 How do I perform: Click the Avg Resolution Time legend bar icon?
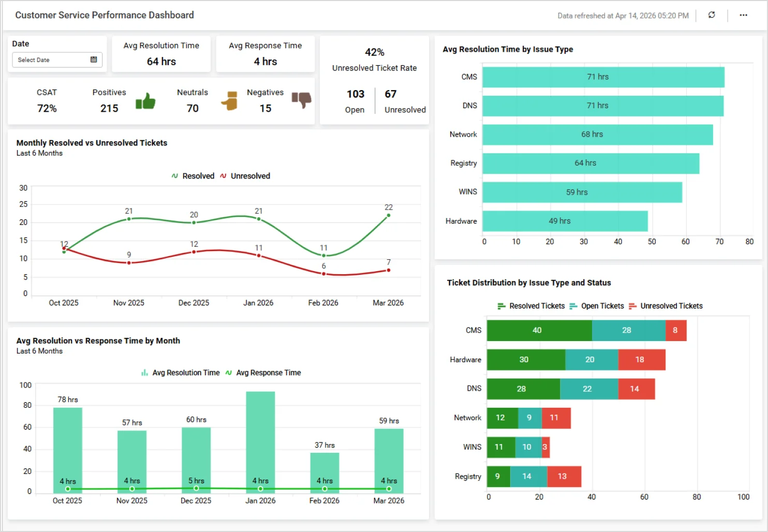coord(144,373)
